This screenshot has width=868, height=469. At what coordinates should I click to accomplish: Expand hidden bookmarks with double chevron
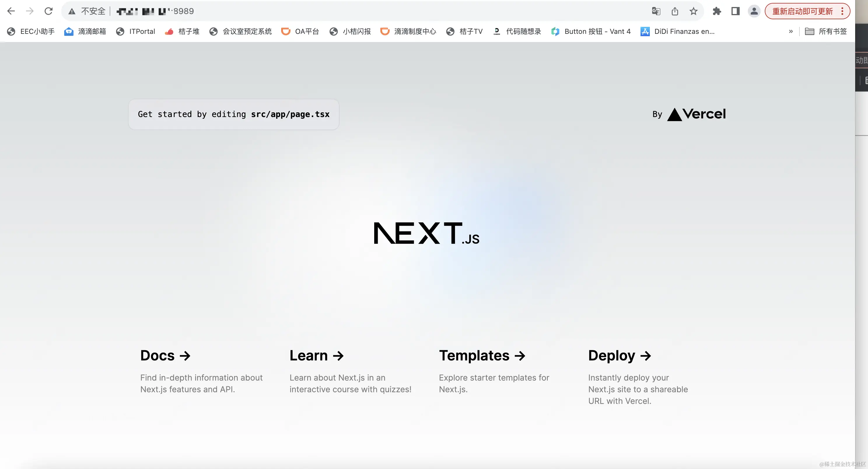pyautogui.click(x=791, y=31)
